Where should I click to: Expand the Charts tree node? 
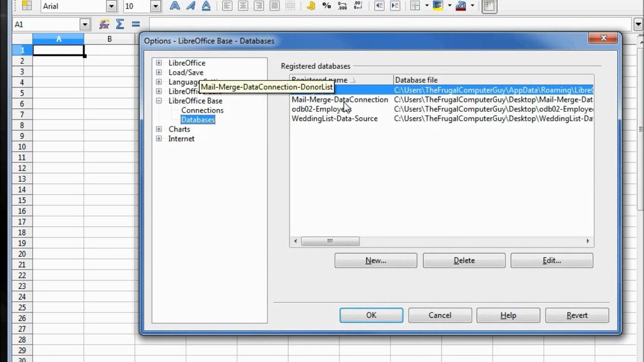[x=159, y=129]
